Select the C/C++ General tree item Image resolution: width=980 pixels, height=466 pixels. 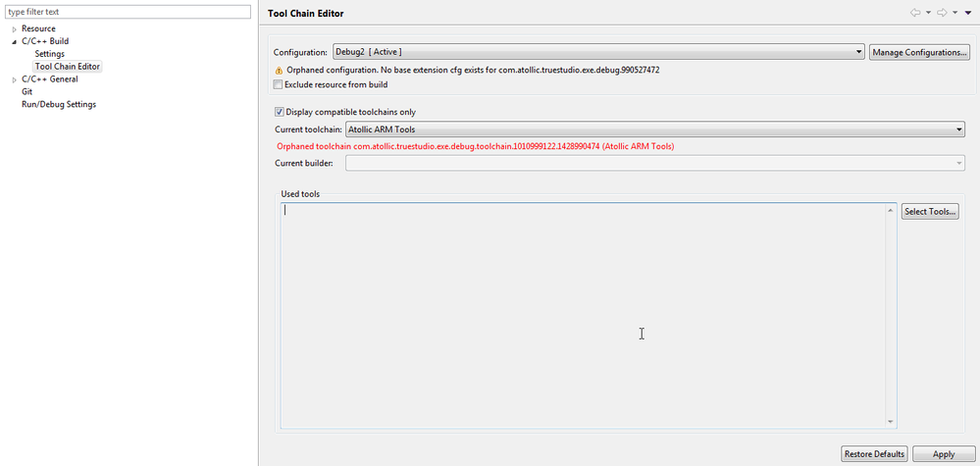tap(49, 79)
